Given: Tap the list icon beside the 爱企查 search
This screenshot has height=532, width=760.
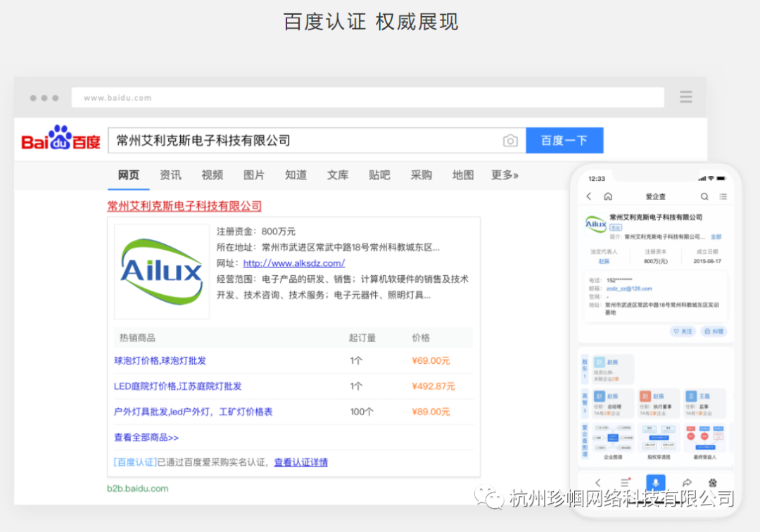Looking at the screenshot, I should [723, 196].
